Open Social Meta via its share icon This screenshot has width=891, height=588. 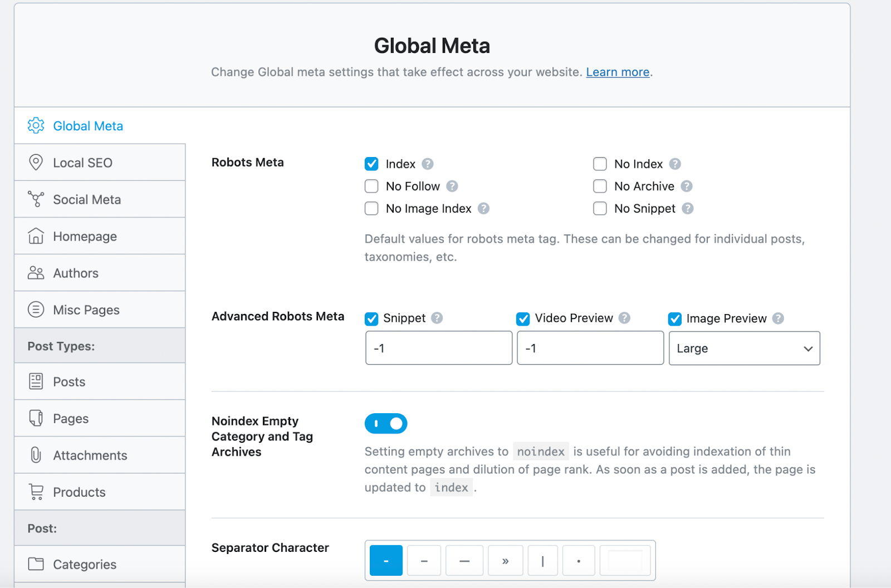pos(36,199)
